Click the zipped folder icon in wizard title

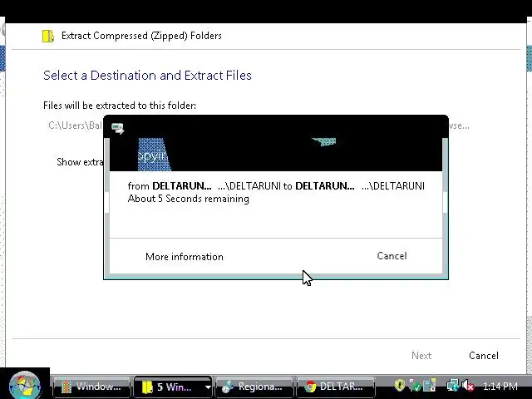click(x=48, y=36)
